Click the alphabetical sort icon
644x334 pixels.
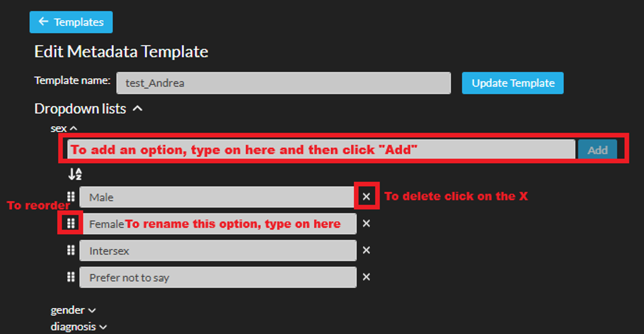(75, 174)
